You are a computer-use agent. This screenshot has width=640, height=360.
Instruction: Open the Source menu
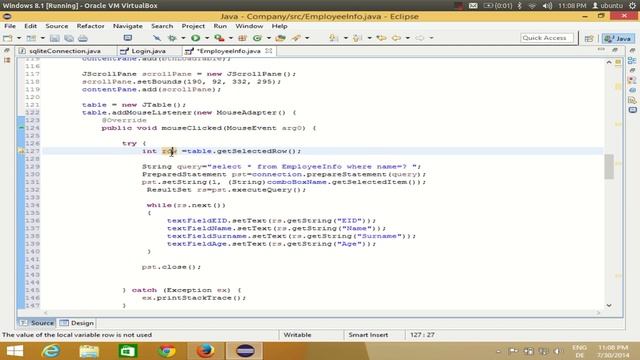57,26
